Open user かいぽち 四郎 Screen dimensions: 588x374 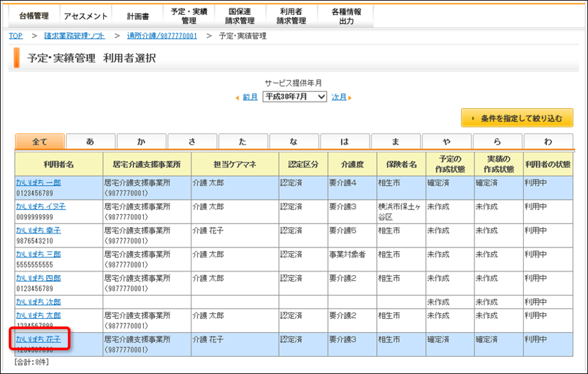tap(39, 278)
